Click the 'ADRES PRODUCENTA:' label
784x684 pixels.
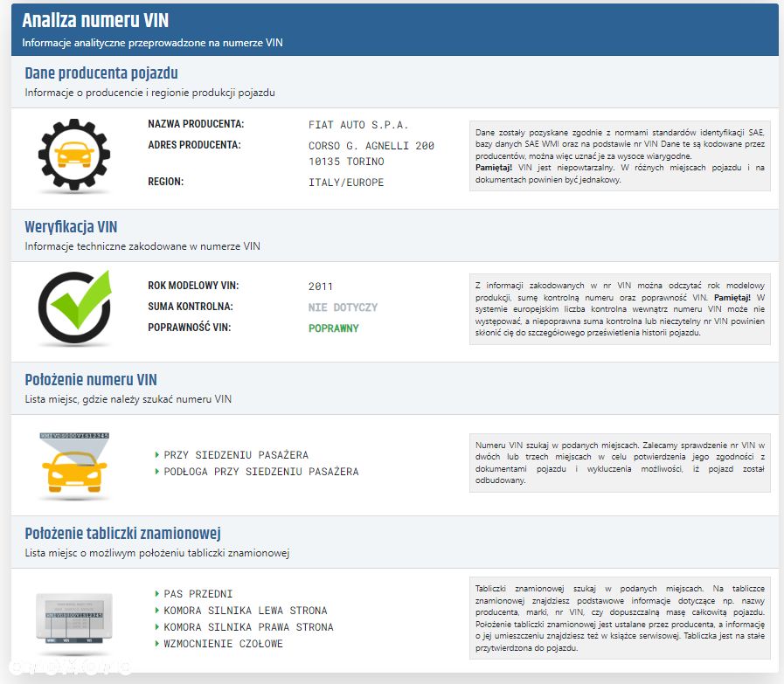click(194, 145)
